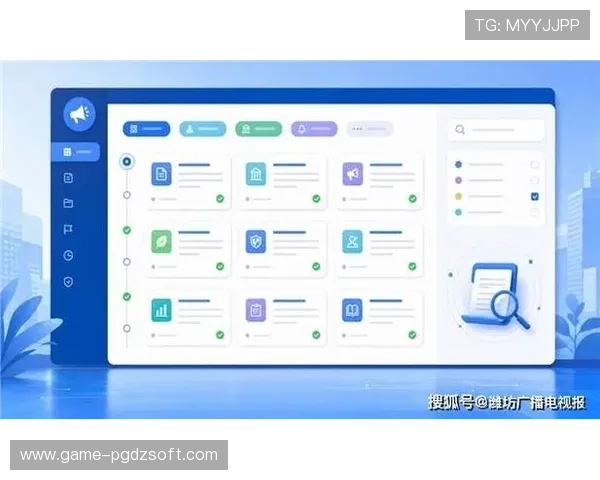Switch to light blue person pill tab
This screenshot has width=600, height=480.
coord(203,129)
